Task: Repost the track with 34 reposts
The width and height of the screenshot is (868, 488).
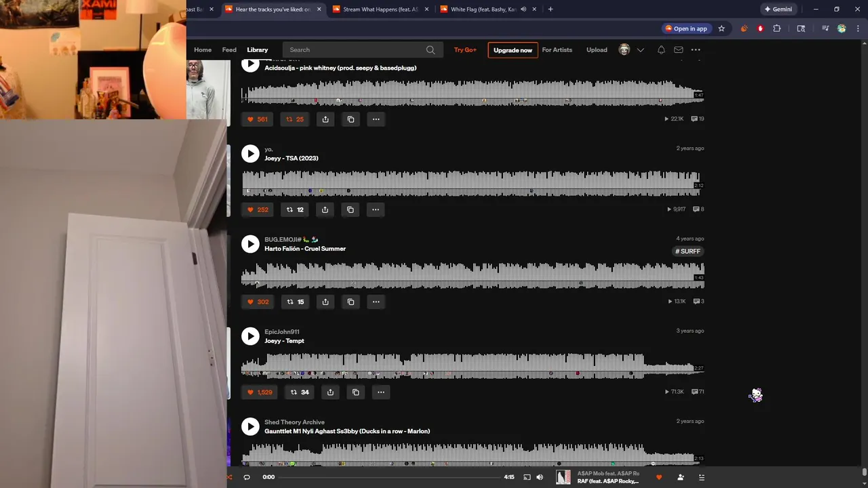Action: [x=299, y=392]
